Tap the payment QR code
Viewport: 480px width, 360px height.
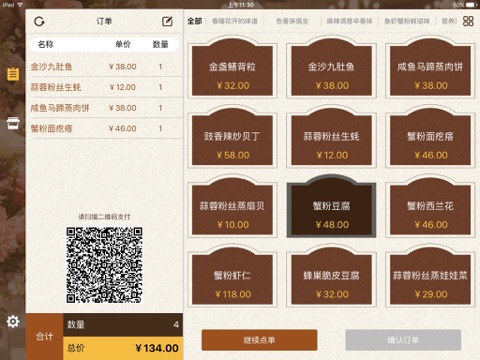coord(104,265)
